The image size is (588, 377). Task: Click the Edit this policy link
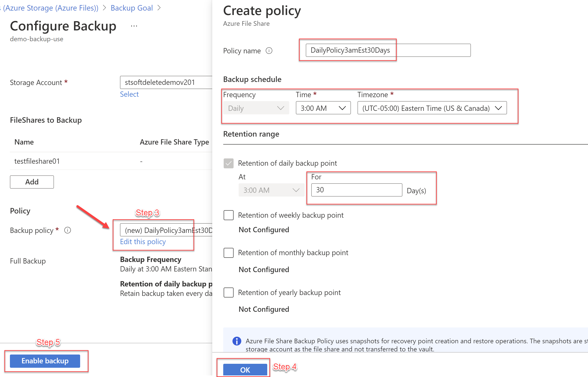(x=144, y=241)
